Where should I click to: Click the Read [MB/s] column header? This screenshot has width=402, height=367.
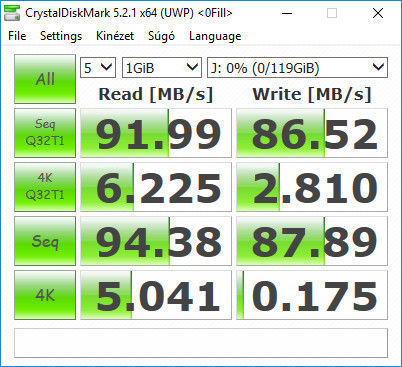(x=156, y=94)
